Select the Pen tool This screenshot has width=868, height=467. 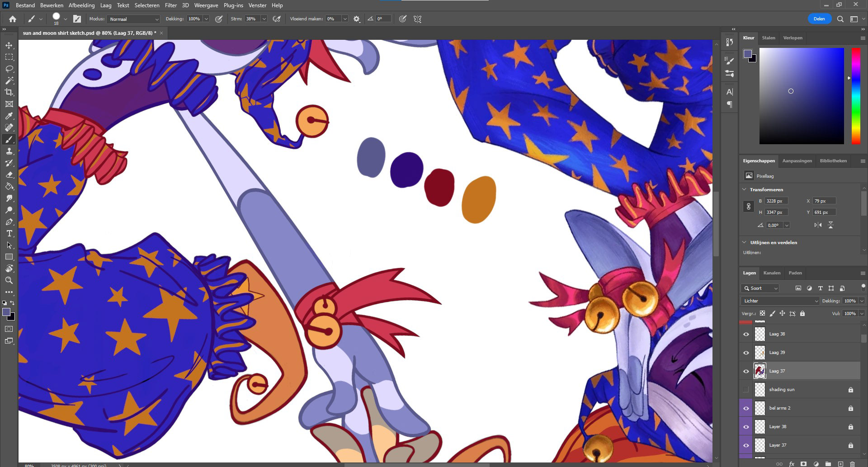tap(9, 222)
